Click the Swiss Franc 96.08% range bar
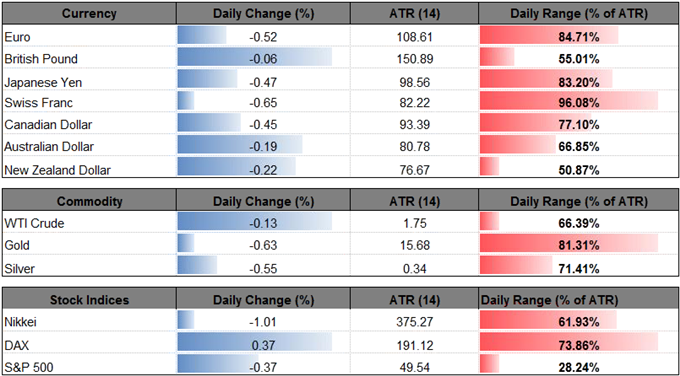 pos(569,103)
